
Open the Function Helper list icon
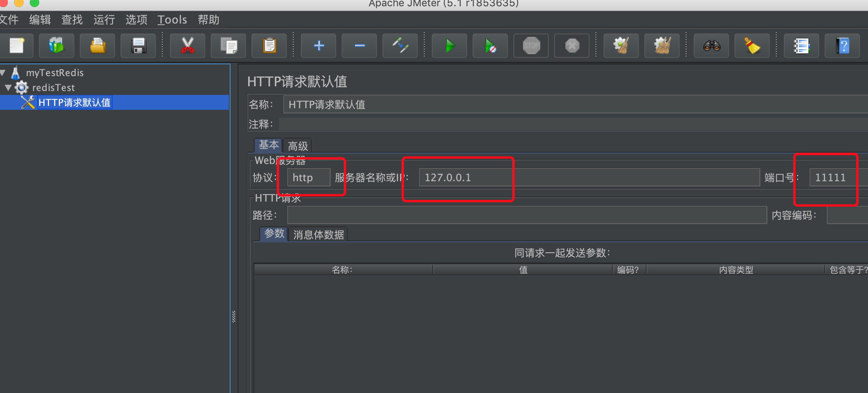(802, 46)
